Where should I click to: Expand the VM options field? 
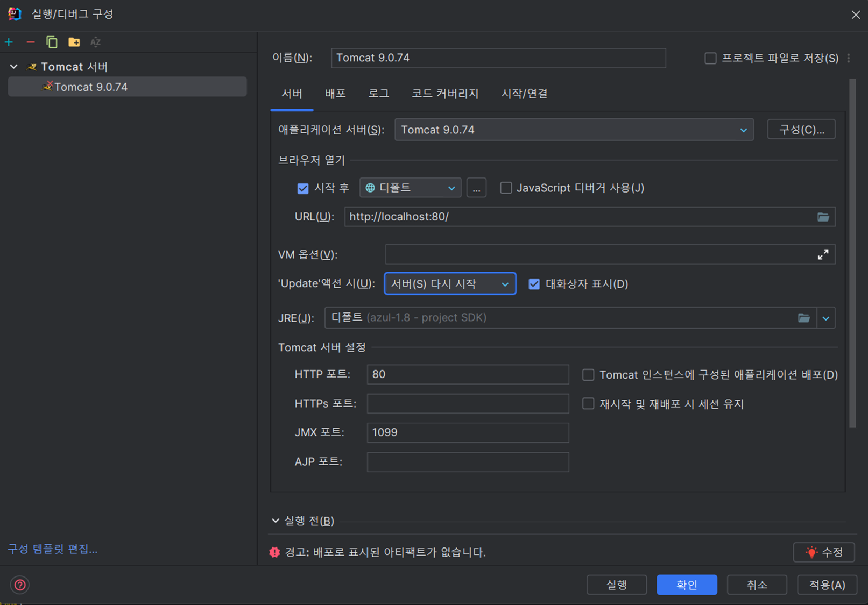(823, 254)
